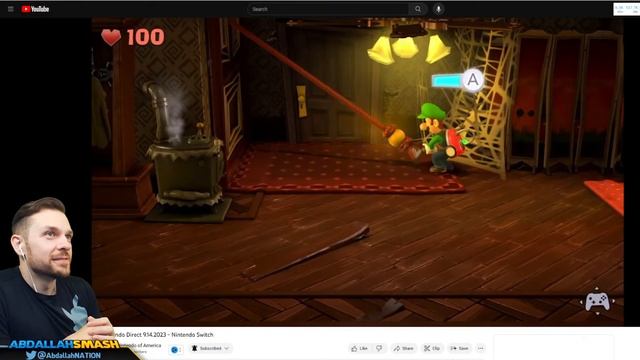Click the game controller icon in video corner
Image resolution: width=640 pixels, height=360 pixels.
point(597,302)
